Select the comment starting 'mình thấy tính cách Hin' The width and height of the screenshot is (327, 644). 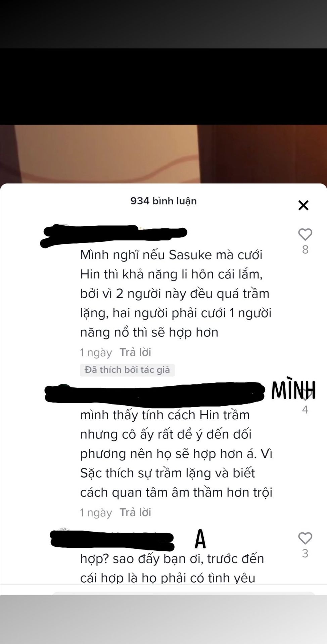(x=176, y=453)
